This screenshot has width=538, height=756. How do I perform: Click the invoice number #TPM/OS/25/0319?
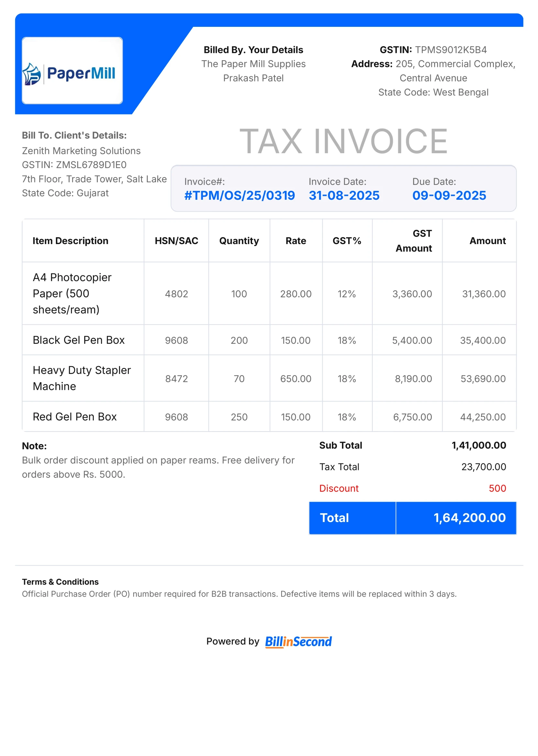coord(239,195)
